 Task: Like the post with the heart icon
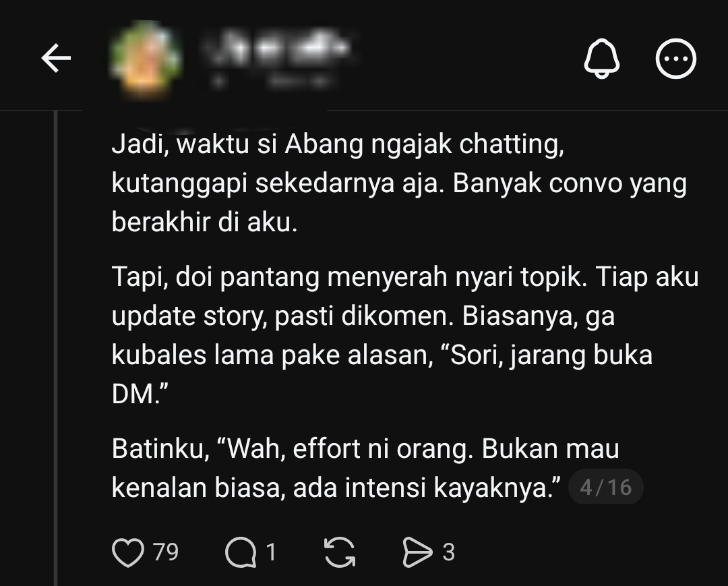pos(128,552)
